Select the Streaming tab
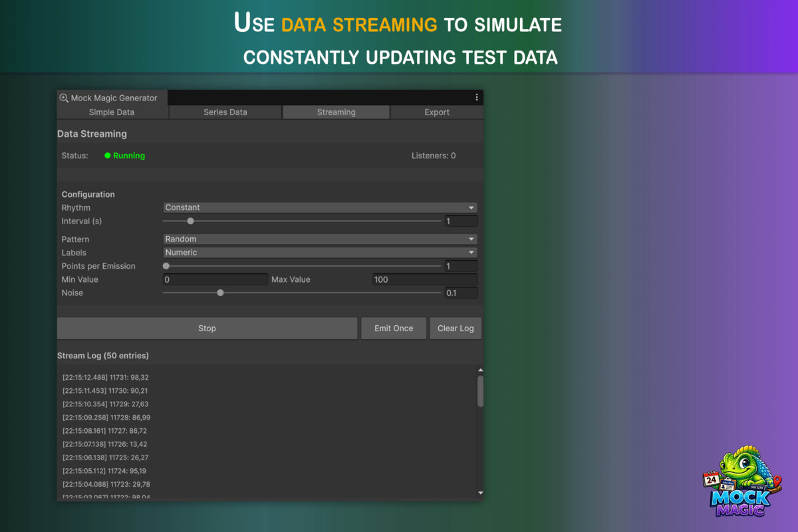Screen dimensions: 798x532 click(x=336, y=112)
